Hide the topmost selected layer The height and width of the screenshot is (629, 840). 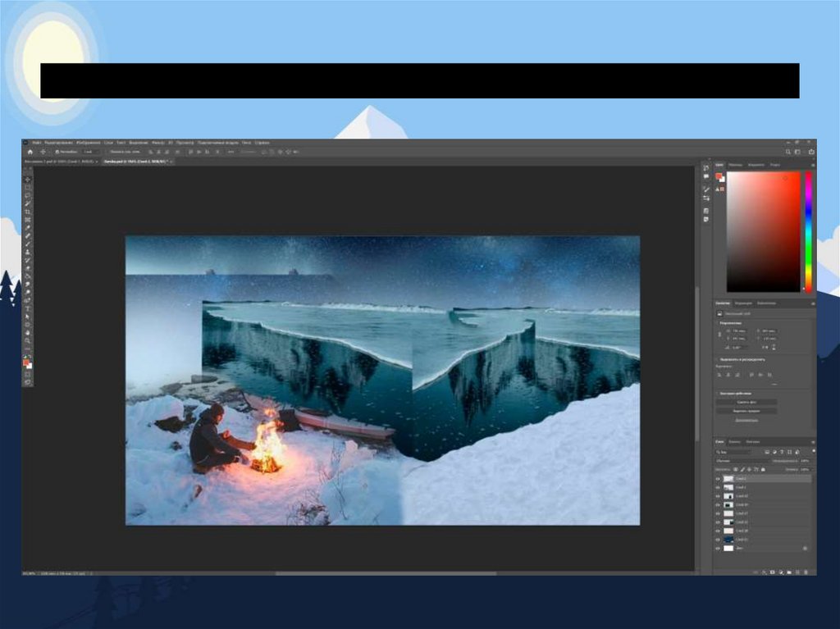pyautogui.click(x=717, y=479)
